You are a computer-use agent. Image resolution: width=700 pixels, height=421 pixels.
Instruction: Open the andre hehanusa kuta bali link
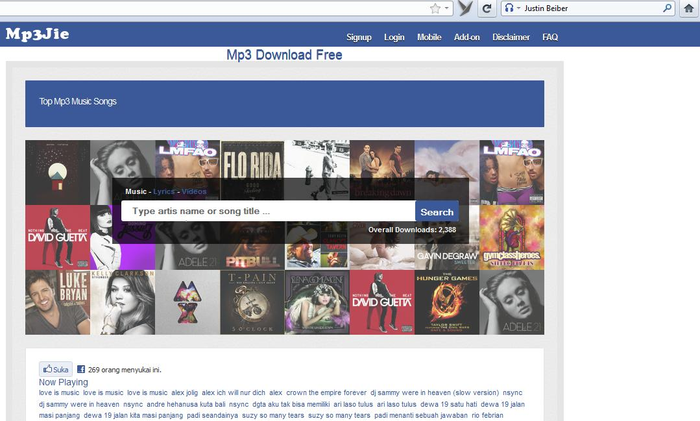[x=186, y=404]
